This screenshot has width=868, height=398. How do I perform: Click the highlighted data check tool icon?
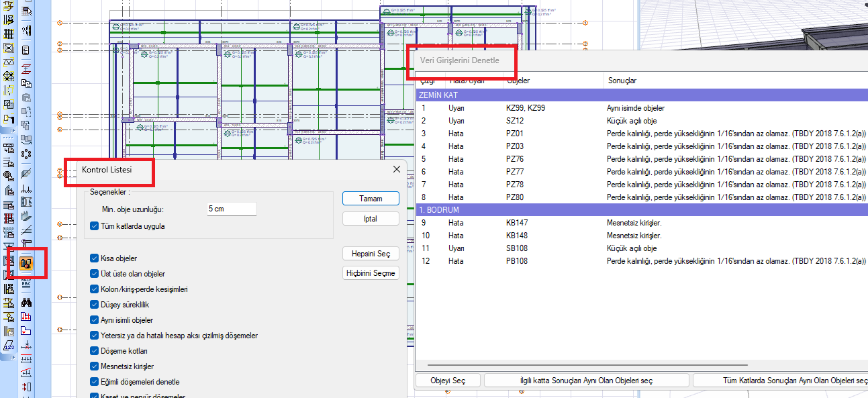(x=27, y=263)
